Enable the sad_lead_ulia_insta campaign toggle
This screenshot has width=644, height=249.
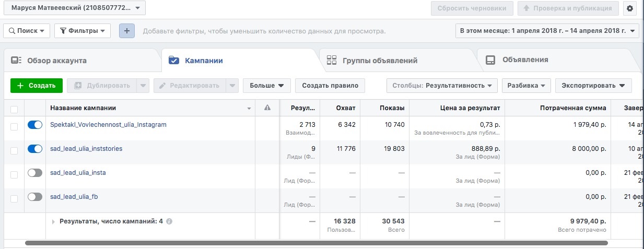click(35, 173)
